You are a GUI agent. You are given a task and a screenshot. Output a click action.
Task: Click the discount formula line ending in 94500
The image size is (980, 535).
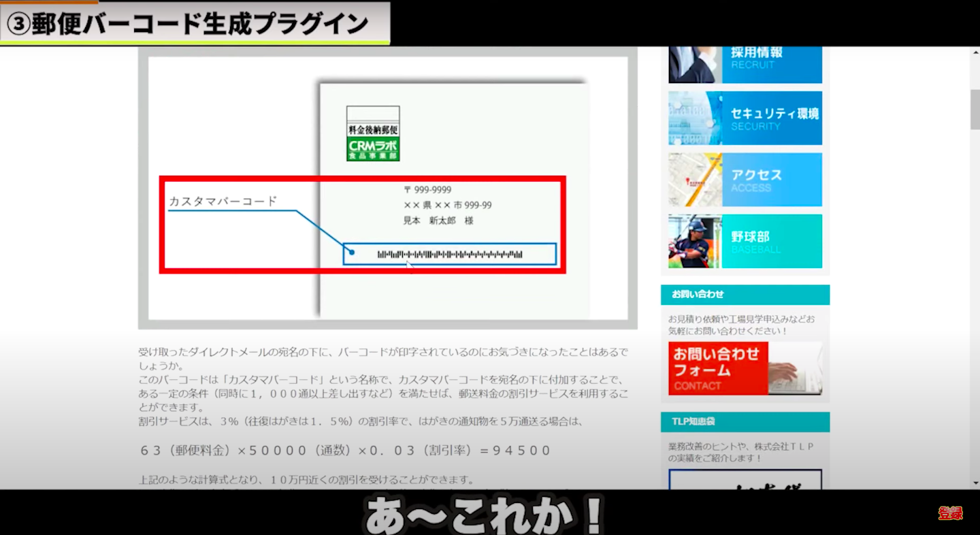[x=345, y=451]
